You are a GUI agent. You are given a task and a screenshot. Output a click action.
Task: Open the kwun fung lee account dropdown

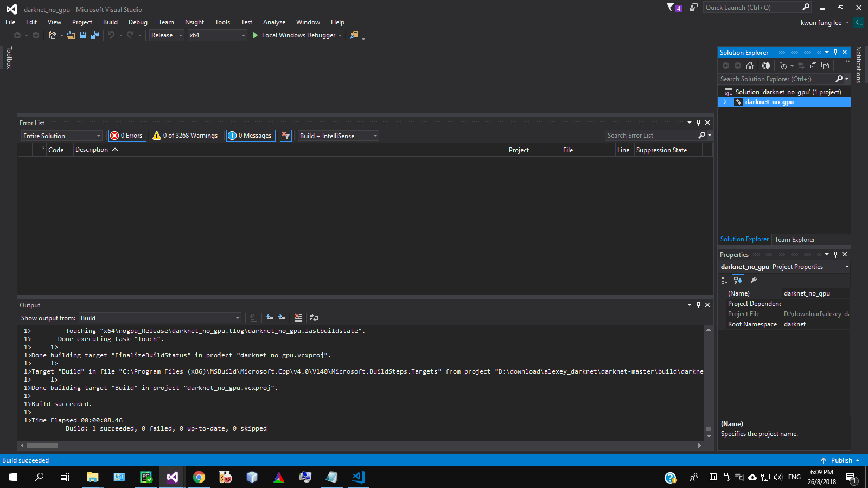pyautogui.click(x=825, y=23)
